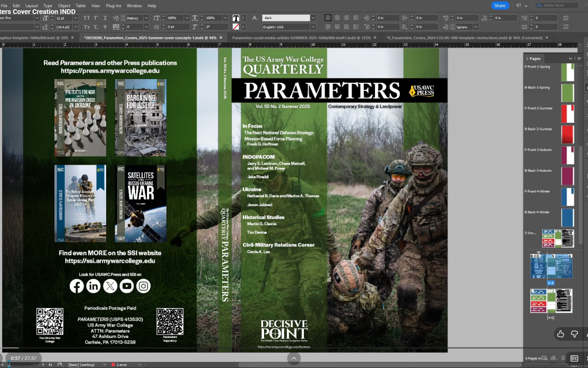Click the 1 error preflight status
Viewport: 588px width, 368px height.
[x=120, y=365]
